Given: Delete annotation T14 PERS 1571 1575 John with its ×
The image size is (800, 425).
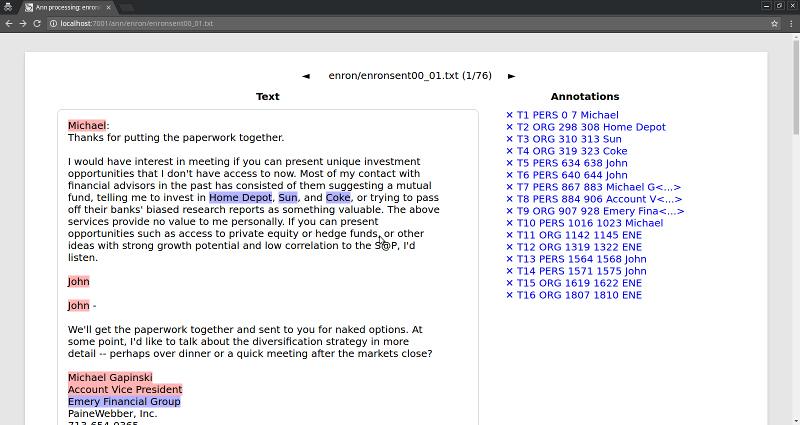Looking at the screenshot, I should point(509,271).
